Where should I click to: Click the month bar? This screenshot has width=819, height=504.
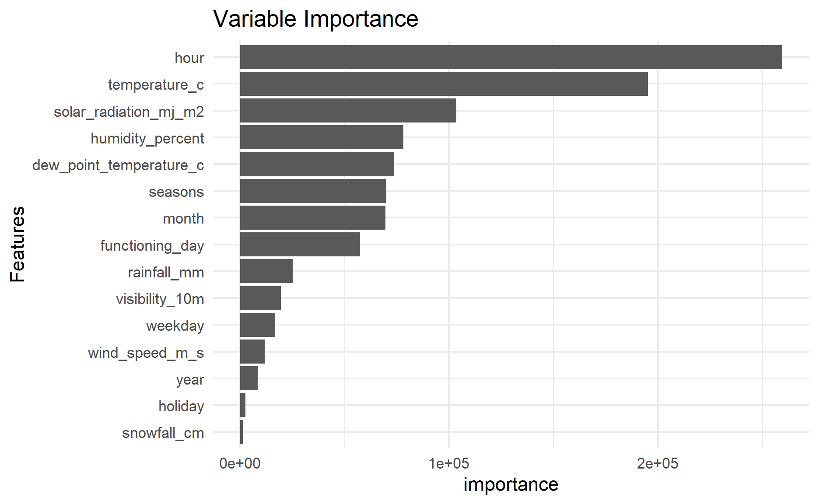point(312,218)
